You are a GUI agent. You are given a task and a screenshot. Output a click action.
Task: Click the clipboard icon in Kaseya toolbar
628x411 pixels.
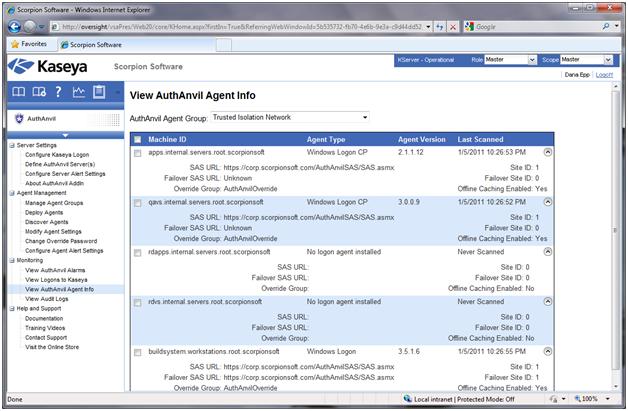click(x=99, y=92)
